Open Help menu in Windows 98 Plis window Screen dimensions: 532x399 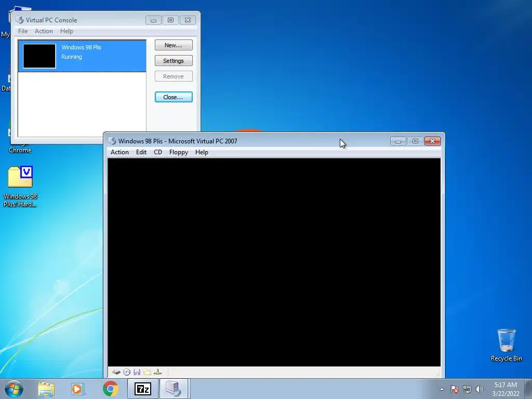point(202,152)
